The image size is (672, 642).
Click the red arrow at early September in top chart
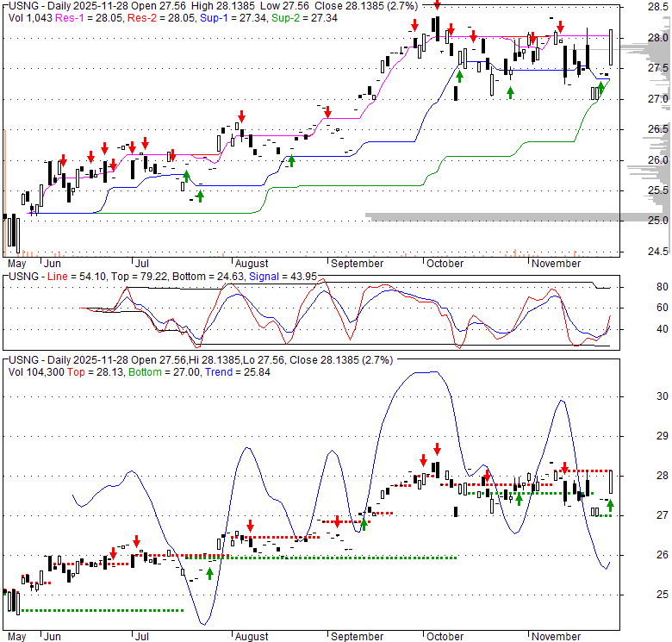click(x=327, y=111)
